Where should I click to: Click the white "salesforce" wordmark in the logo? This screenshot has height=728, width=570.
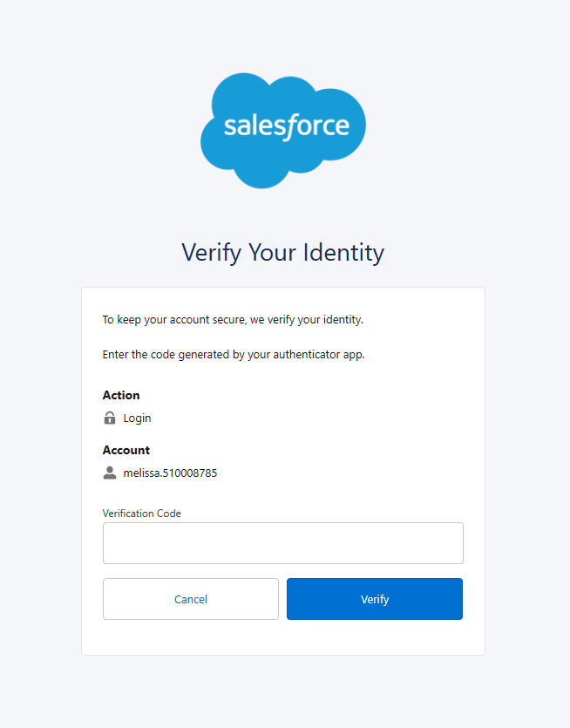click(x=286, y=126)
